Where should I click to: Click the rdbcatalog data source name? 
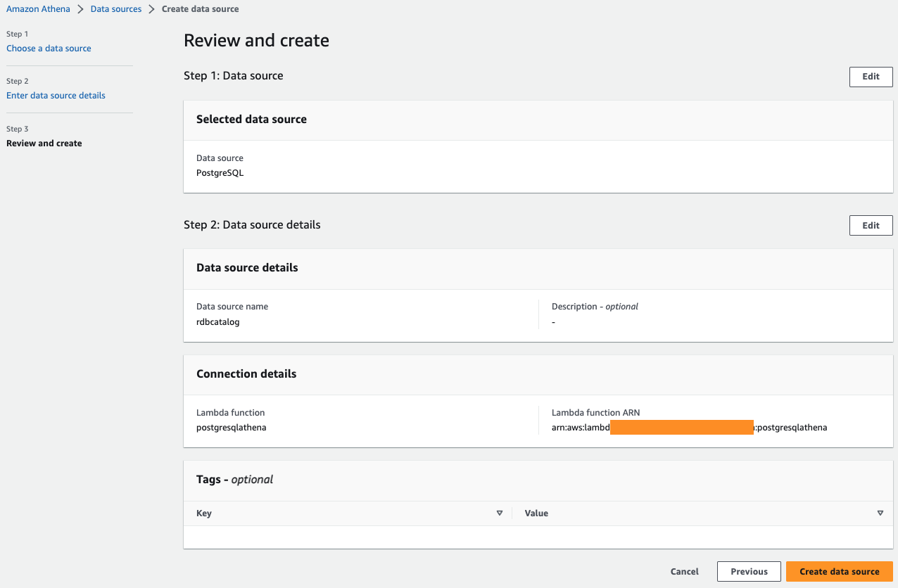pos(218,322)
